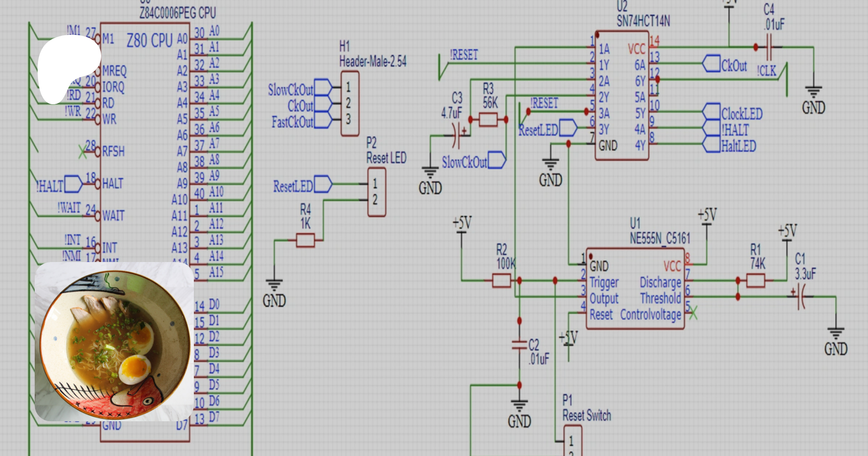Click the P1 Reset Switch label
868x456 pixels.
(x=586, y=409)
